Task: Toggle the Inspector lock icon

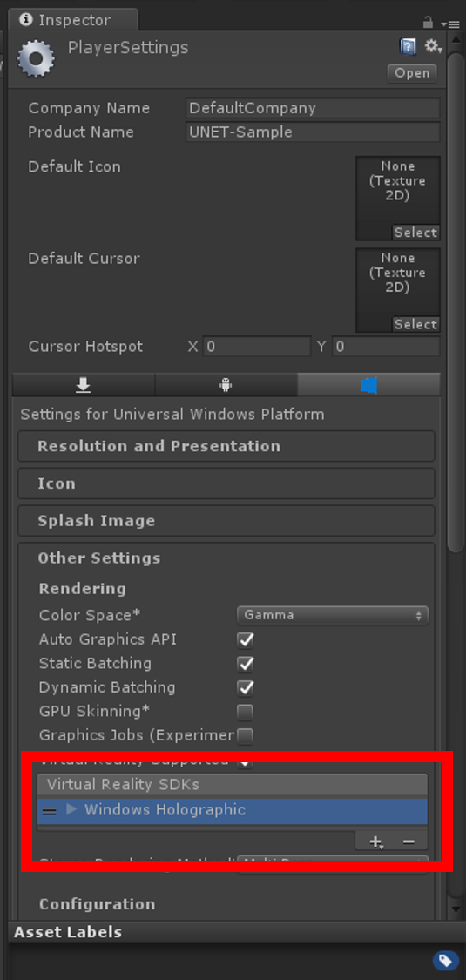Action: pyautogui.click(x=428, y=23)
